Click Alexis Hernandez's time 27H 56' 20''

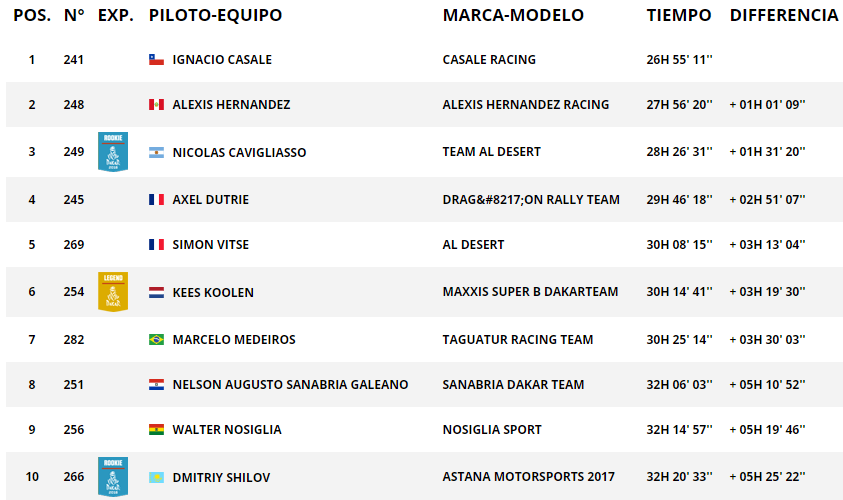click(x=679, y=105)
